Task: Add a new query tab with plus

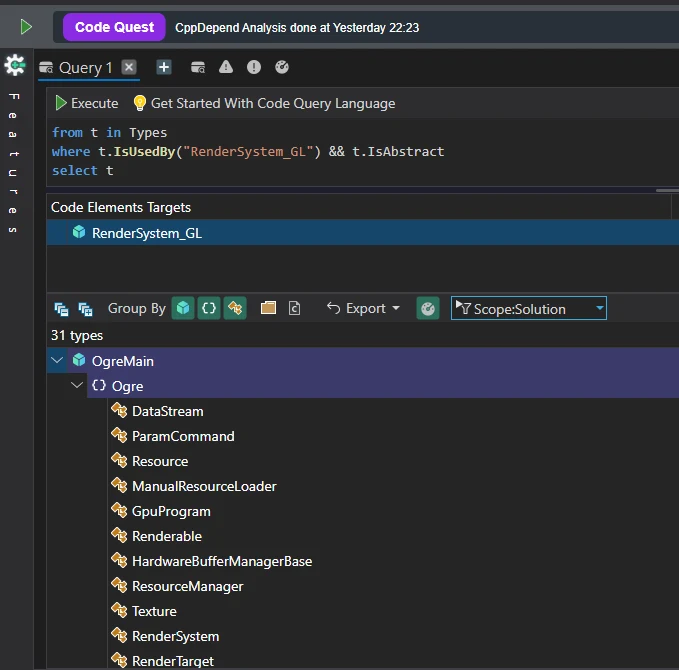Action: tap(164, 67)
